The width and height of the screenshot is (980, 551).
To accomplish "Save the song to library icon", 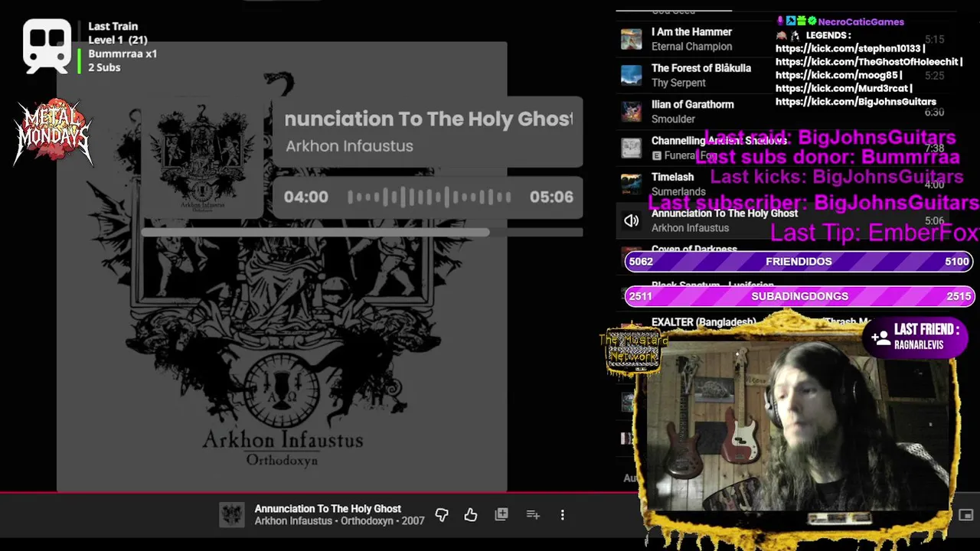I will [x=501, y=515].
